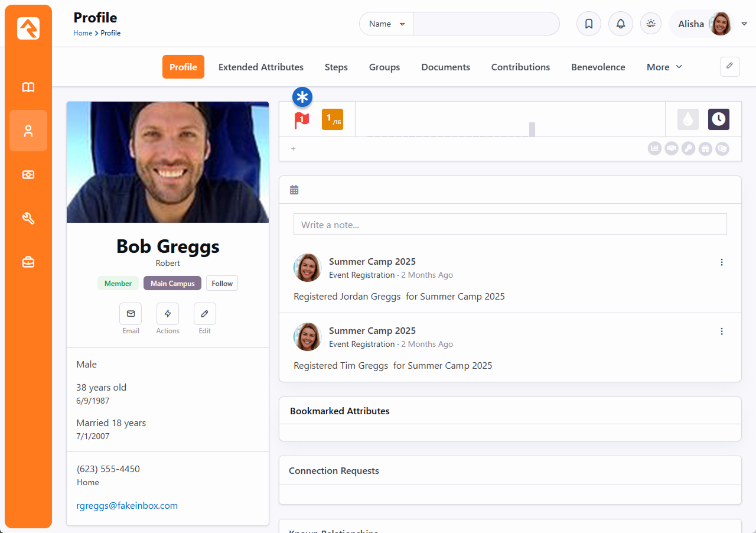The height and width of the screenshot is (533, 756).
Task: Open the Name search type dropdown
Action: coord(386,24)
